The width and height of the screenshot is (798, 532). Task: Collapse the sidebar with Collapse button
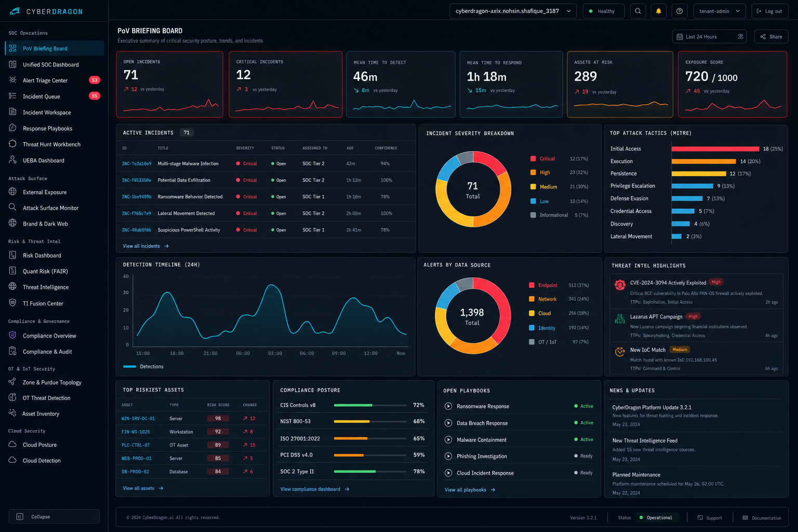click(x=54, y=516)
